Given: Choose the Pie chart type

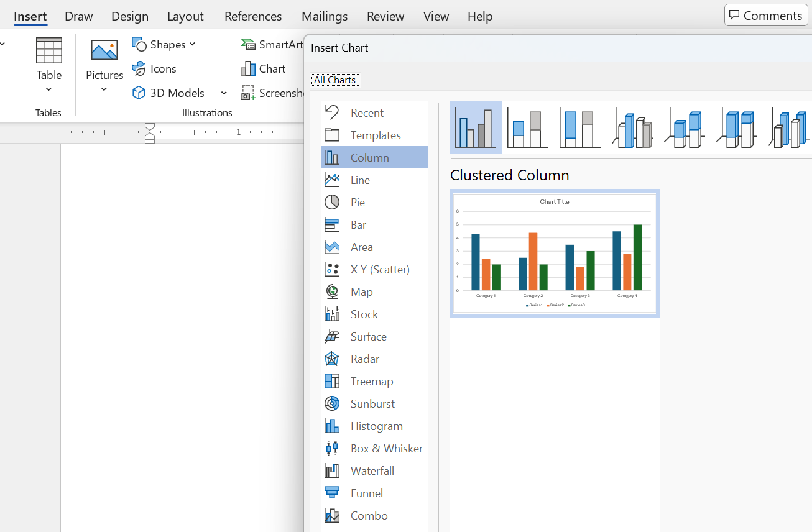Looking at the screenshot, I should [374, 202].
